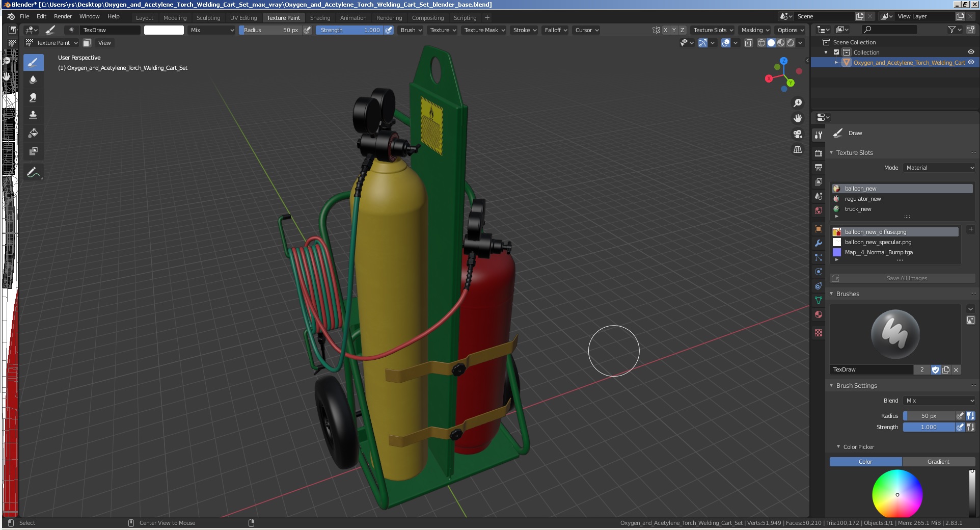The image size is (980, 530).
Task: Add a new texture slot with plus
Action: tap(970, 229)
